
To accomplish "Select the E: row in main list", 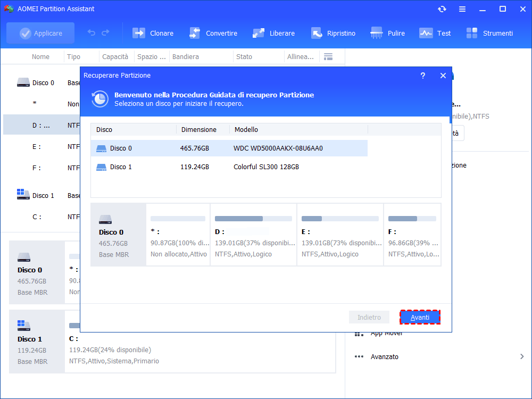I will tap(41, 147).
